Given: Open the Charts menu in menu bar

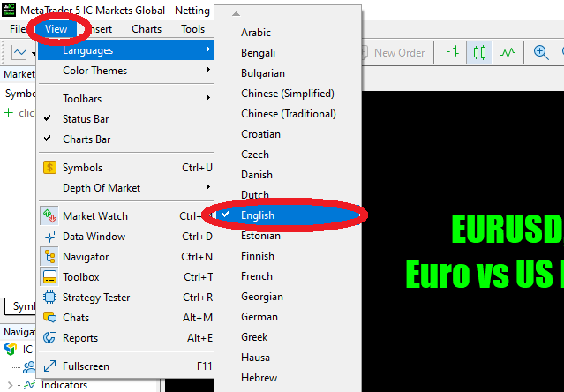Looking at the screenshot, I should click(x=147, y=28).
